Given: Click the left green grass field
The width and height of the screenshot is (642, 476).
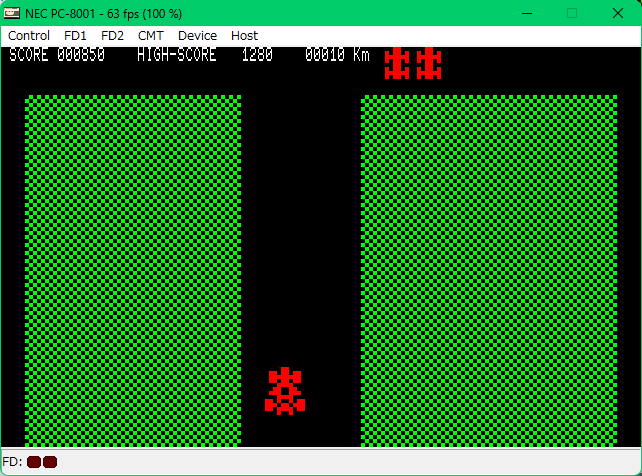Looking at the screenshot, I should (133, 270).
